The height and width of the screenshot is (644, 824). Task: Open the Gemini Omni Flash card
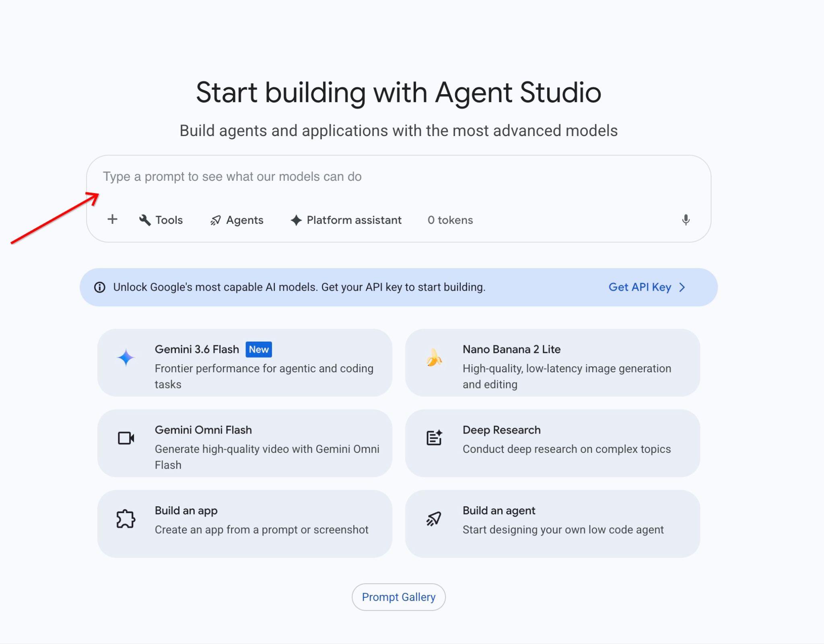click(x=245, y=443)
